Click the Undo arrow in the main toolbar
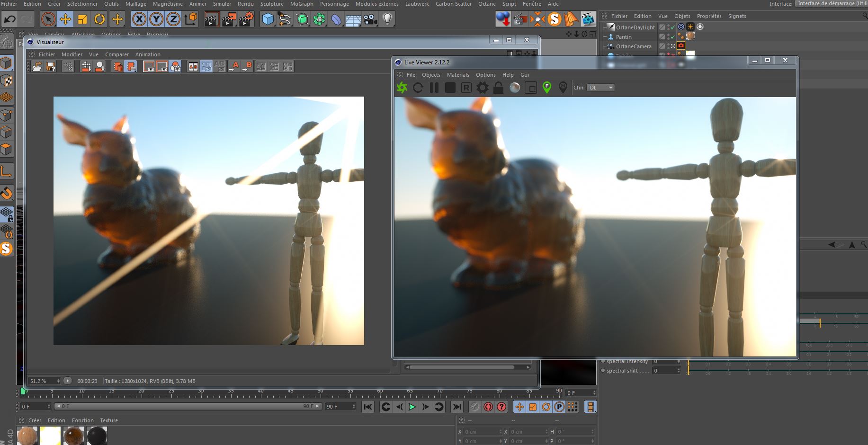Screen dimensions: 868x445 point(10,19)
